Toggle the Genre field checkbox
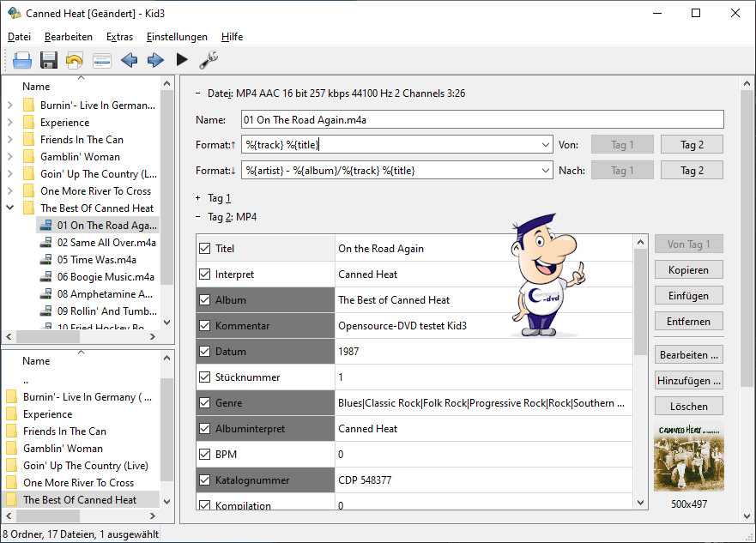The width and height of the screenshot is (756, 543). pos(204,403)
